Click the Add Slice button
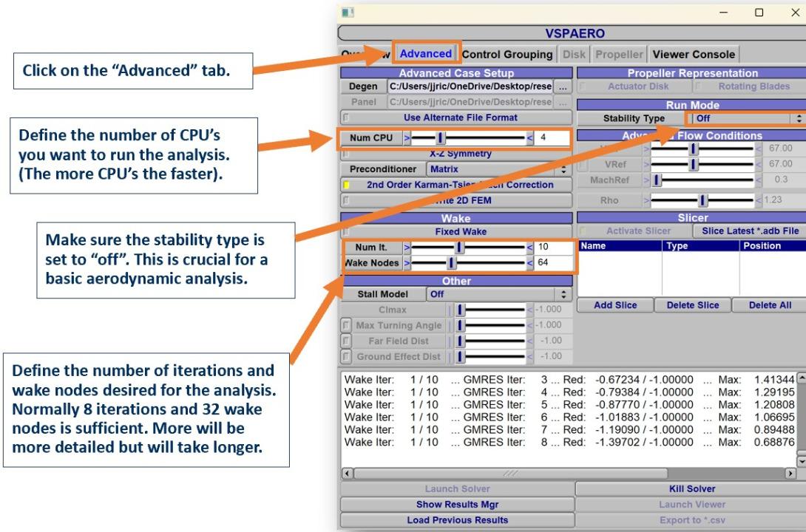The image size is (806, 532). 615,305
